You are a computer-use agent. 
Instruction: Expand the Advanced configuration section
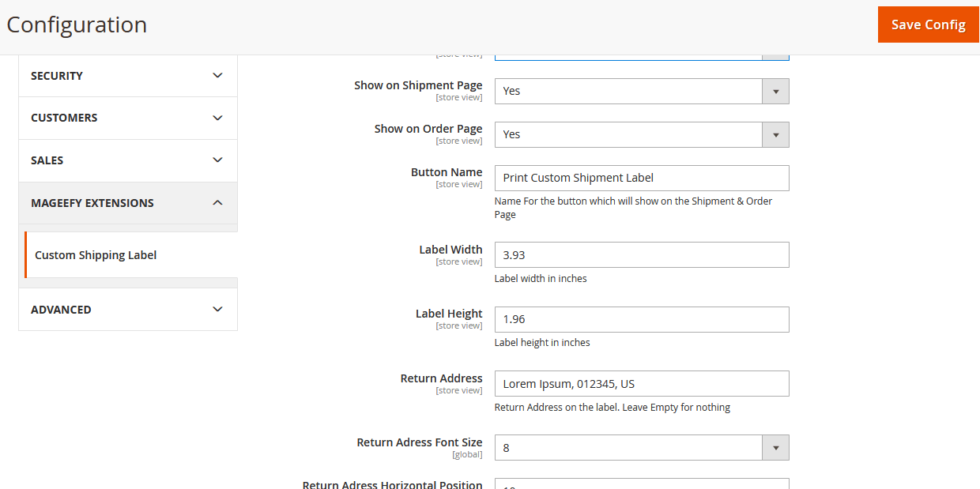tap(218, 310)
